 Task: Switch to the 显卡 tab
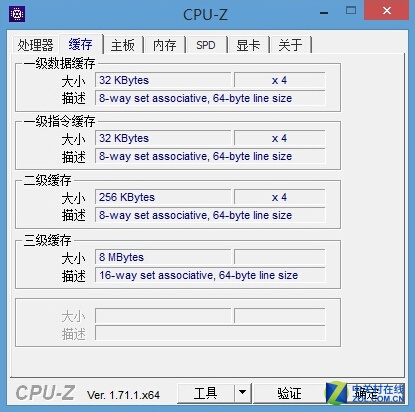click(248, 45)
